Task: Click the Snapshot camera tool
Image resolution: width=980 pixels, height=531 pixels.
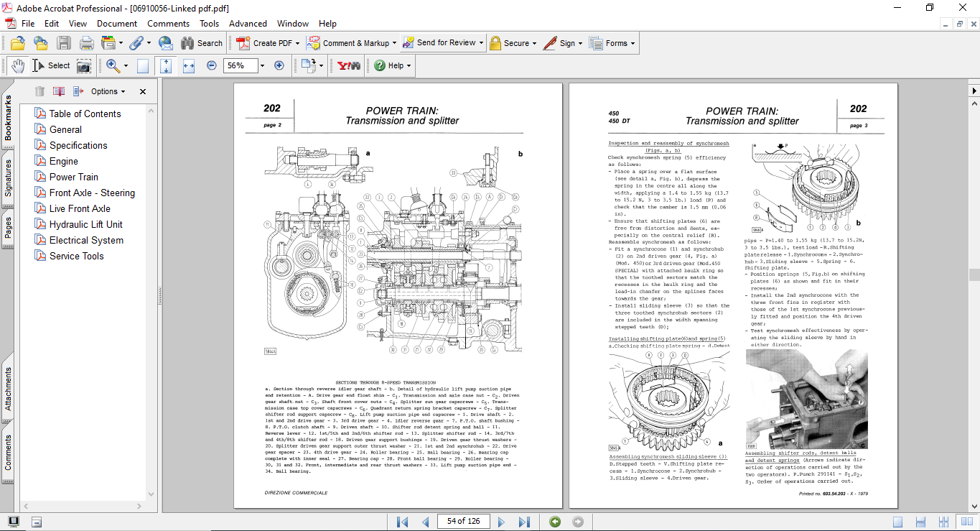Action: (x=84, y=65)
